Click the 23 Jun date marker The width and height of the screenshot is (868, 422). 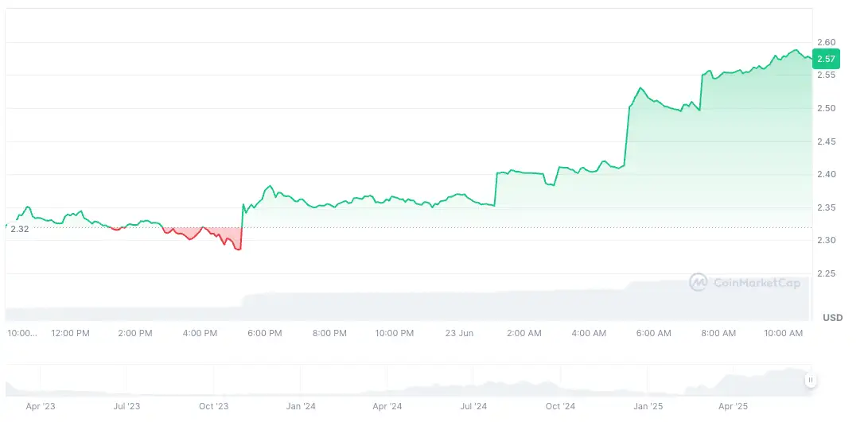(x=459, y=334)
